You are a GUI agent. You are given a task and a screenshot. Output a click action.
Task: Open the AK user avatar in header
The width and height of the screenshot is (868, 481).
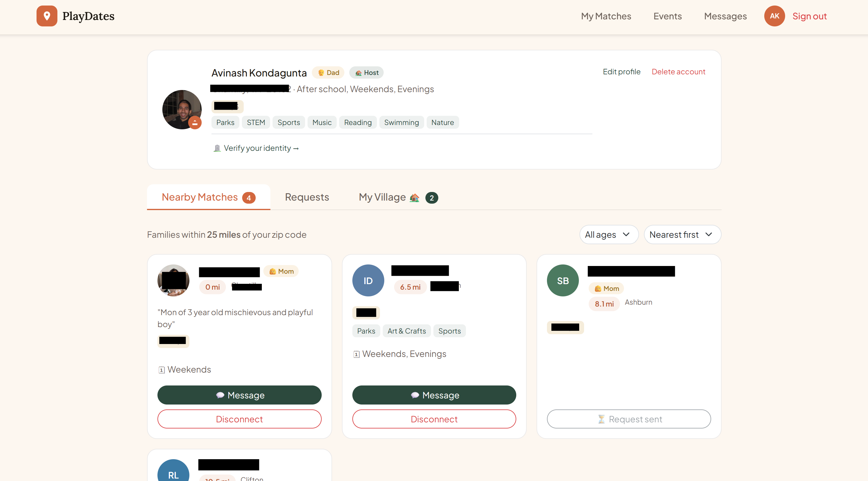pos(774,16)
